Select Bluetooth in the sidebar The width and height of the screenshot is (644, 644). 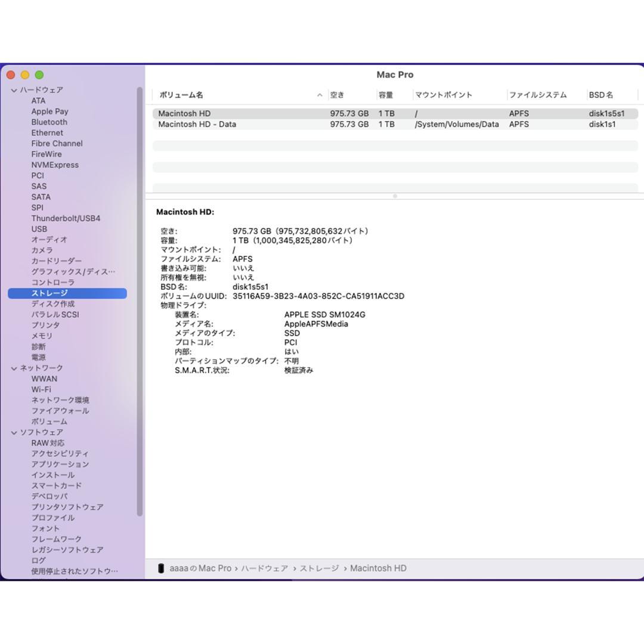[x=49, y=122]
